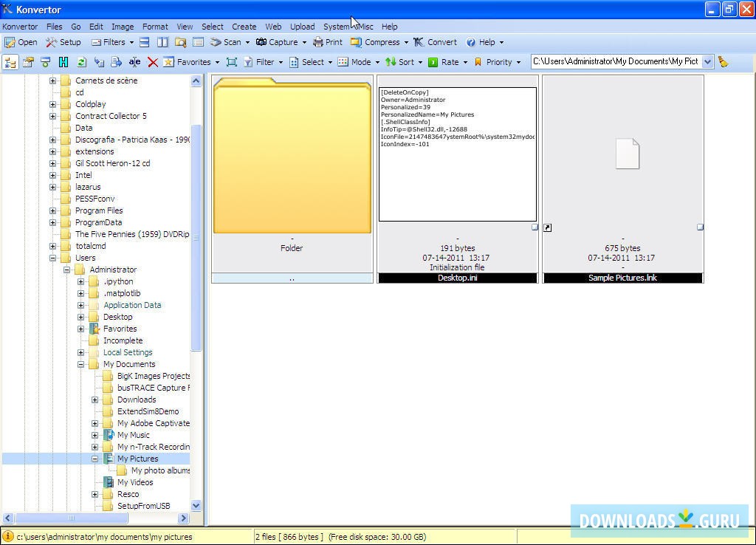
Task: Click the Print printer button
Action: tap(328, 42)
